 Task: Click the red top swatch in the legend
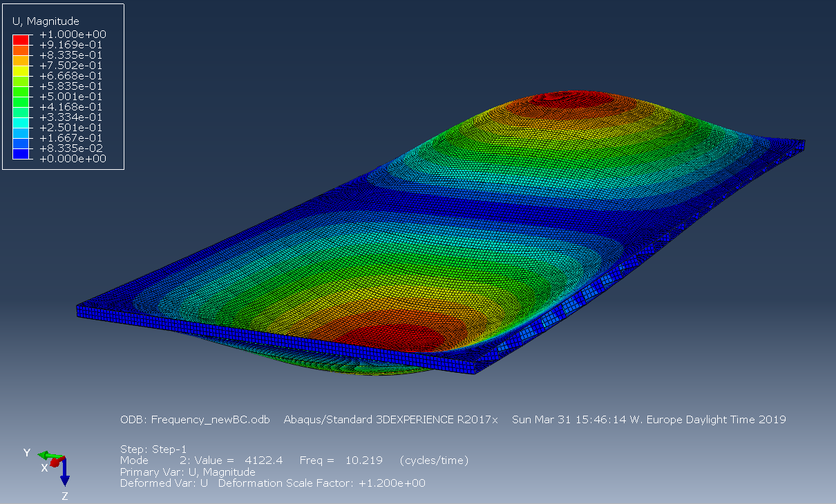coord(21,39)
